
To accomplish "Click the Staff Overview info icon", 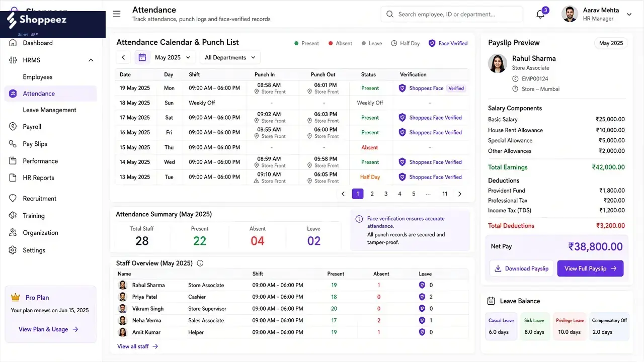I will tap(200, 263).
